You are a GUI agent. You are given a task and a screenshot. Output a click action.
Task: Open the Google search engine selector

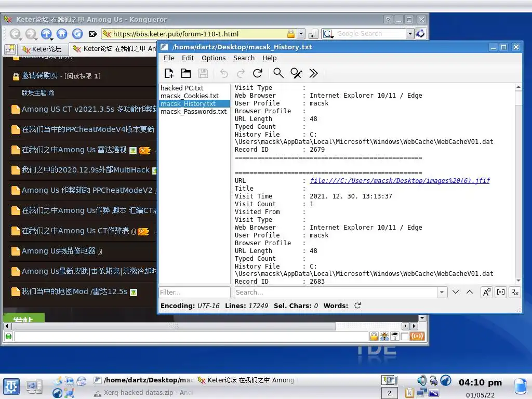coord(328,34)
